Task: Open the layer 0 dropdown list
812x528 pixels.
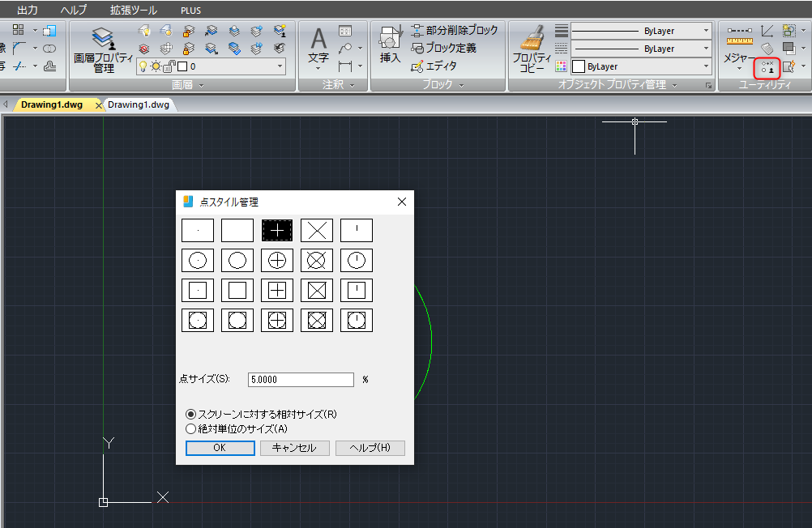Action: point(280,66)
